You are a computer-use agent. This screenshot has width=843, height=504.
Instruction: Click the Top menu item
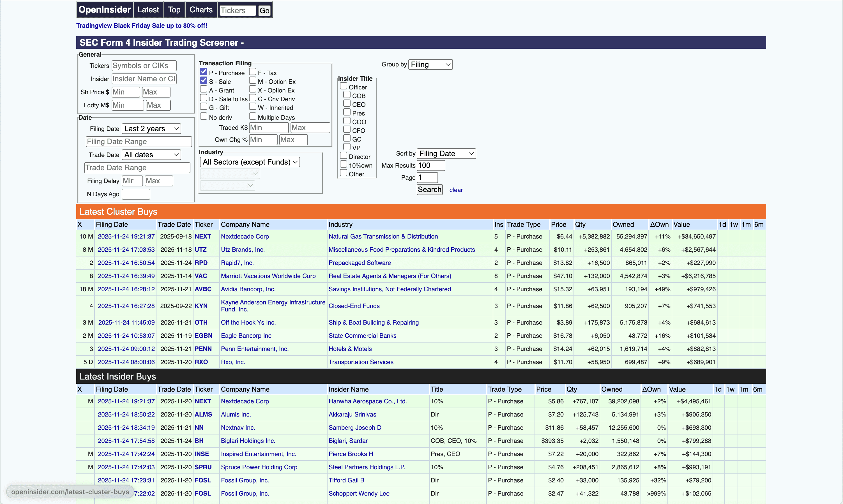pyautogui.click(x=174, y=10)
